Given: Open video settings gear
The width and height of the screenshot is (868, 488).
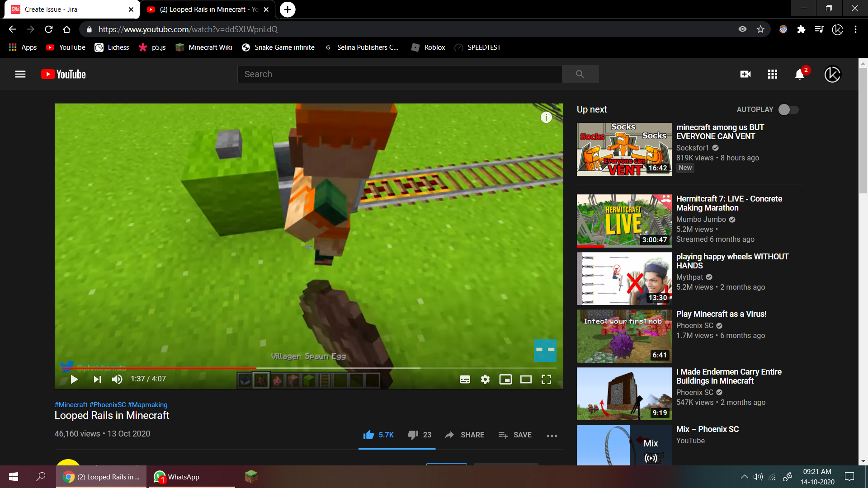Looking at the screenshot, I should (485, 380).
